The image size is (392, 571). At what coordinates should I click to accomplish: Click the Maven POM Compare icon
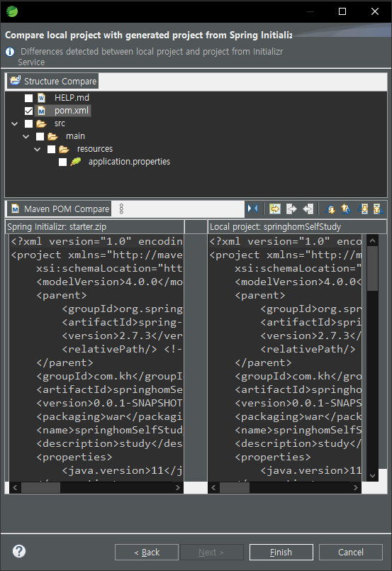[16, 209]
